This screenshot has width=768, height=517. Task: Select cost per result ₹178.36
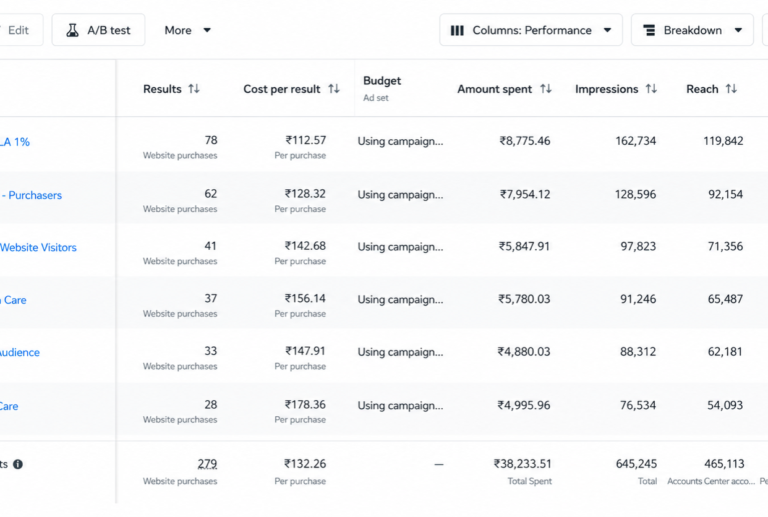click(305, 405)
